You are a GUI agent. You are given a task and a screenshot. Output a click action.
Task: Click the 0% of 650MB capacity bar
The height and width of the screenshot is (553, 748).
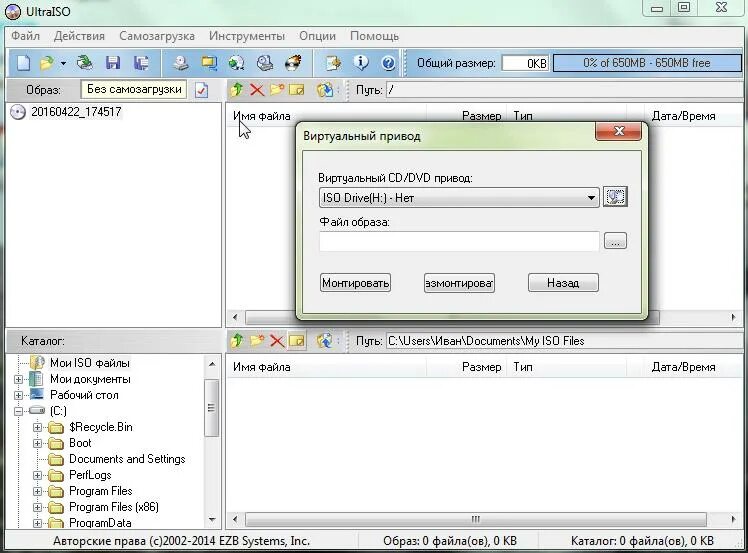[646, 63]
